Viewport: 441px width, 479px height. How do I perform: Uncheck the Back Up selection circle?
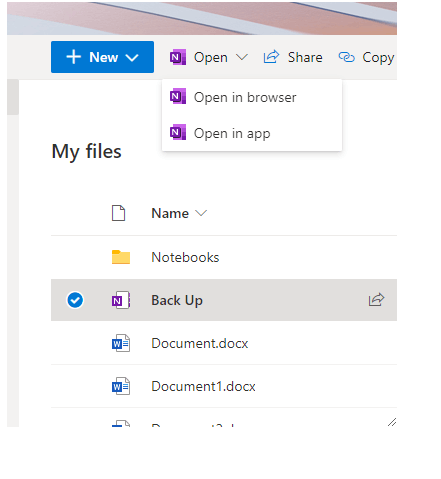coord(75,300)
